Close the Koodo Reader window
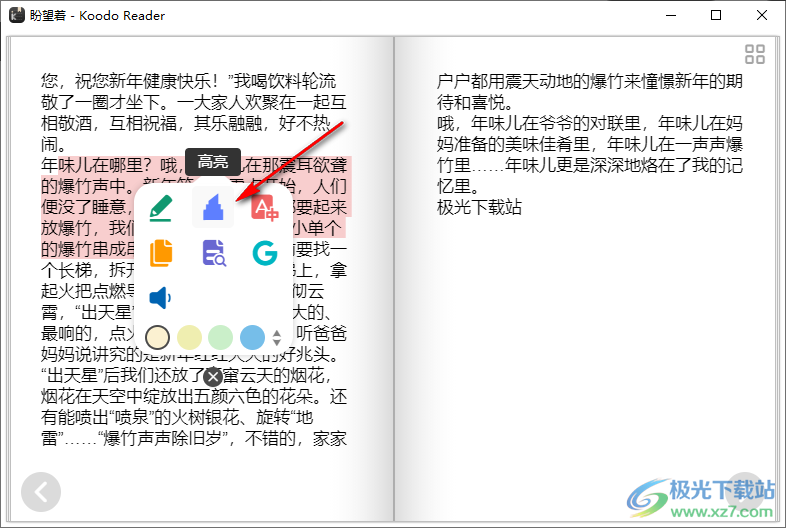 [x=761, y=16]
